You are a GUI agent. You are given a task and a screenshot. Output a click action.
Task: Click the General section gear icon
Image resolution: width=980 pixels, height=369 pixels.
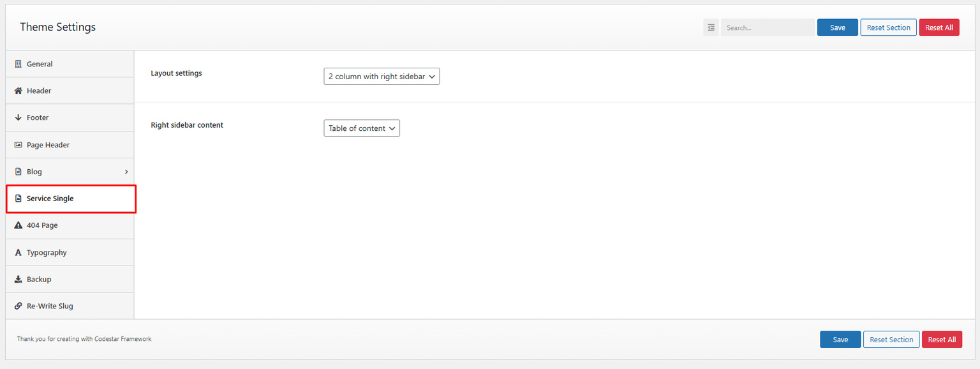pyautogui.click(x=19, y=64)
